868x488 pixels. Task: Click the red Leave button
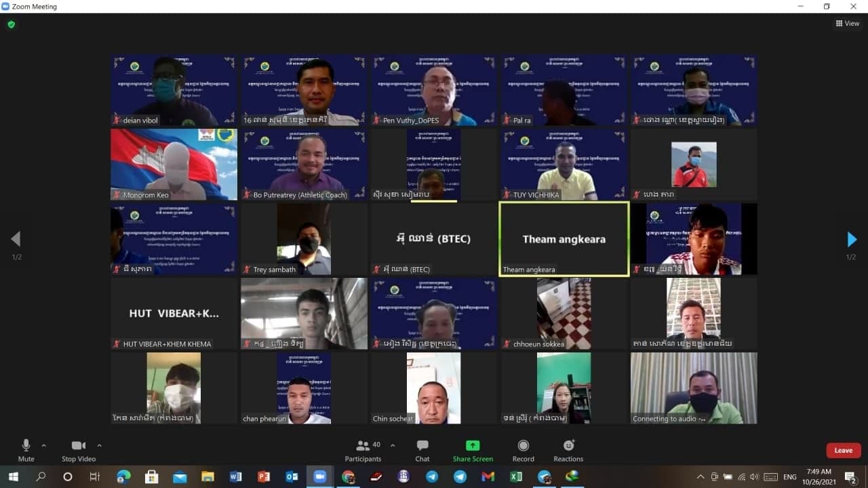(843, 450)
